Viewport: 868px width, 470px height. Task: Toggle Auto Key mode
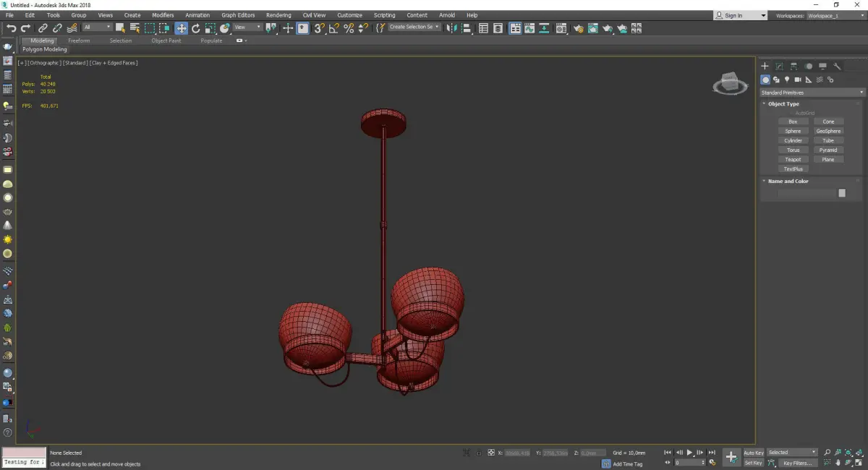754,453
